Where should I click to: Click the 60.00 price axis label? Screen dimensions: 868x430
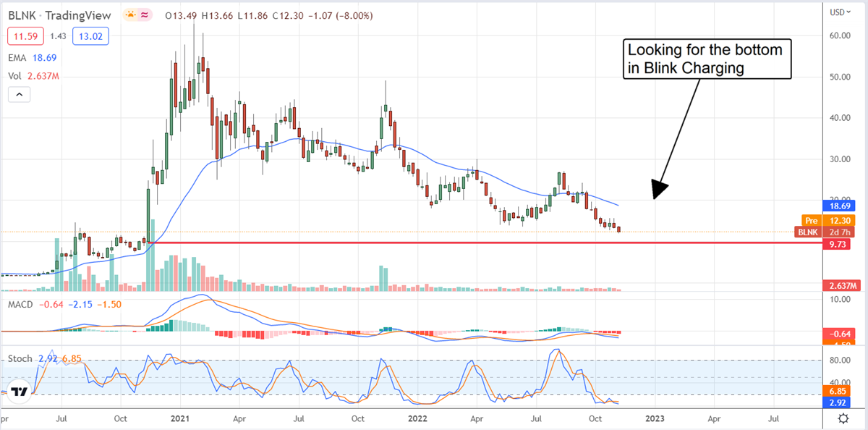click(x=839, y=35)
